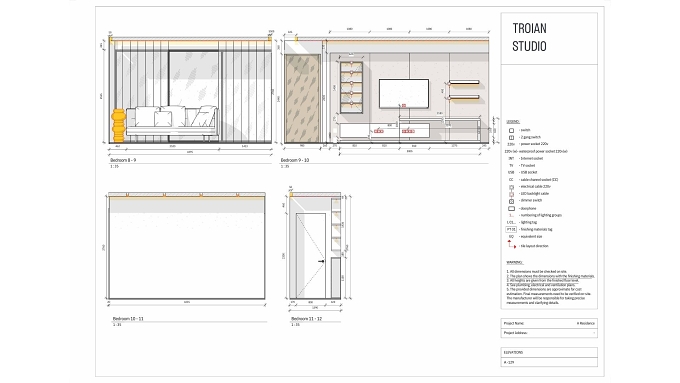Click the door handle in Bedroom 11 - 12
The height and width of the screenshot is (383, 680).
[x=321, y=261]
